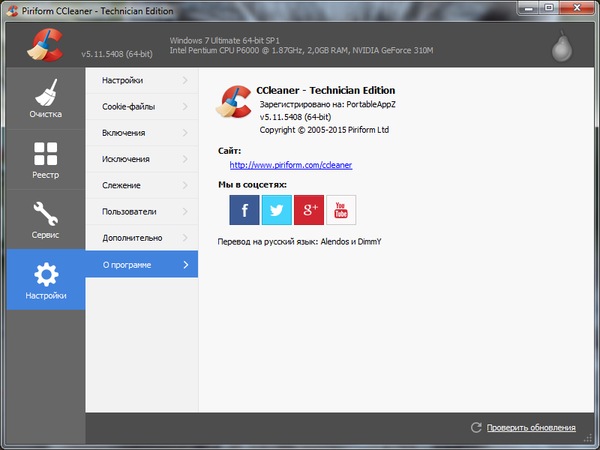
Task: Expand the Включения chevron arrow
Action: pos(185,133)
